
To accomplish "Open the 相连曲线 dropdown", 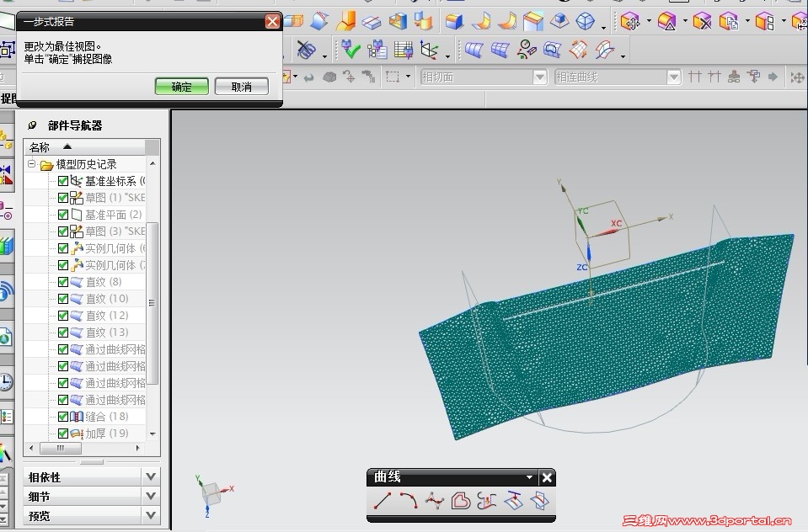I will (x=673, y=77).
